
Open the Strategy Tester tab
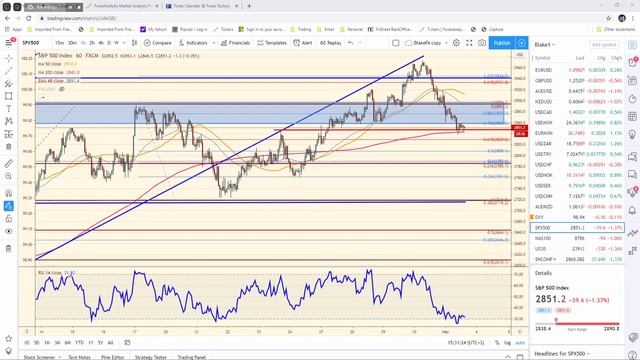coord(151,357)
